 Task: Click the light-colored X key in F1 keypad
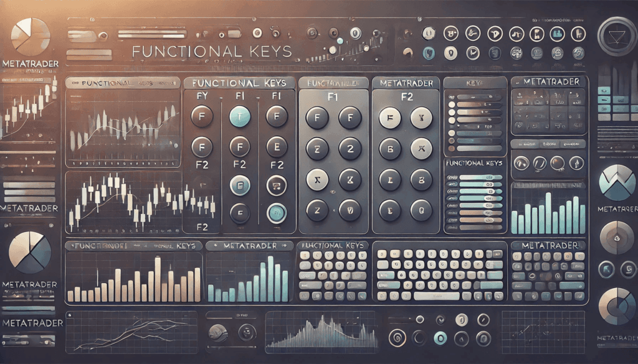(317, 180)
